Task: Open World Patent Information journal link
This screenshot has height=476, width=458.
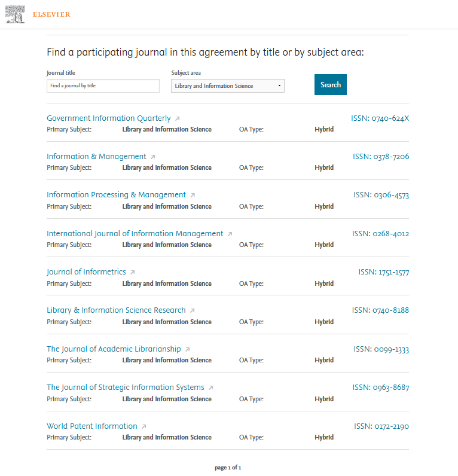Action: pos(92,426)
